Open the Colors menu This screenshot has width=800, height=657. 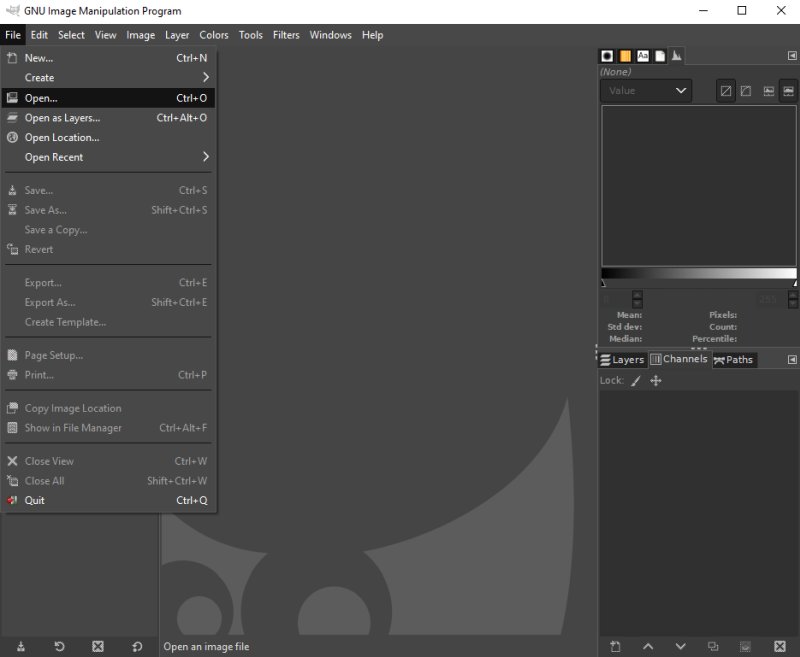pyautogui.click(x=214, y=35)
